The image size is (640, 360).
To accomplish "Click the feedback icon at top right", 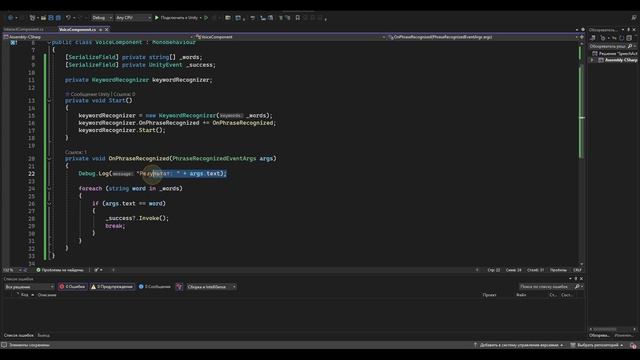I will coord(634,18).
